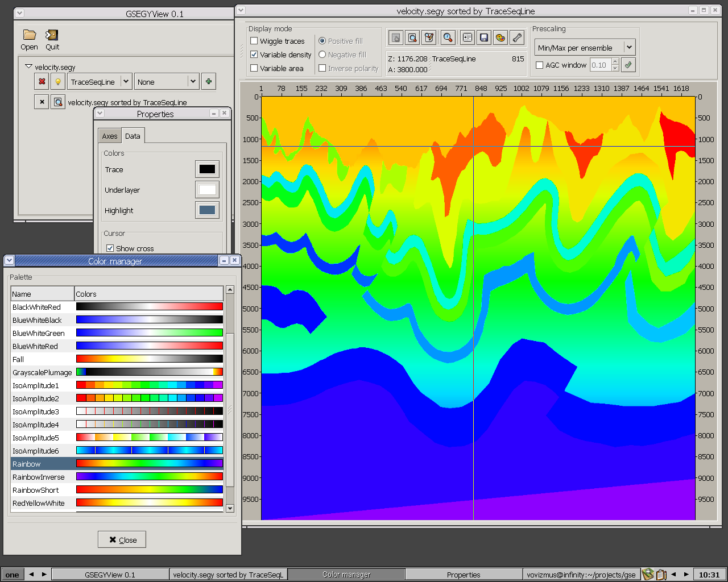Open Properties via the wrench icon
The image size is (728, 582).
(516, 38)
